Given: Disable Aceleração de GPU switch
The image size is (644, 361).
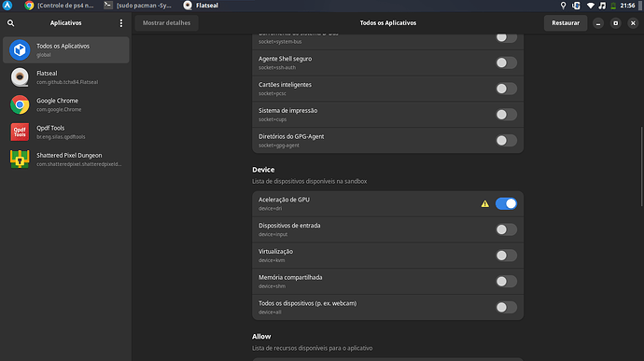Looking at the screenshot, I should click(506, 203).
